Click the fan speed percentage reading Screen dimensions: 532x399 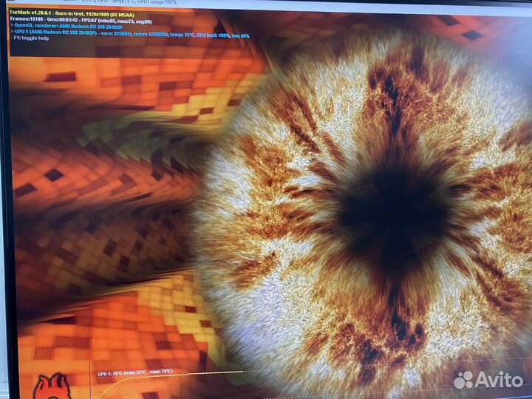[x=240, y=35]
